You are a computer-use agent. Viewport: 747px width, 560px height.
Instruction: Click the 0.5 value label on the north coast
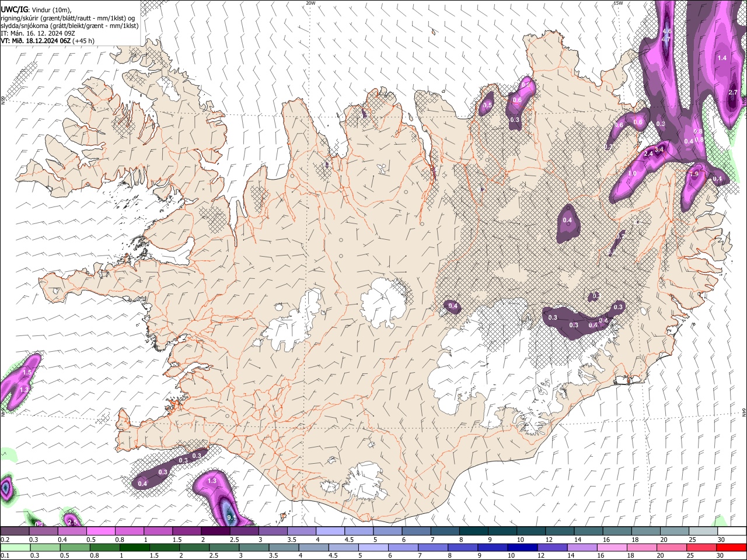point(488,105)
